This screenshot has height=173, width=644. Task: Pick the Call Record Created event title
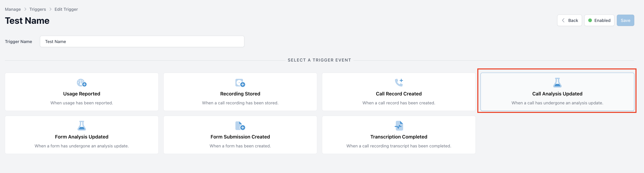399,94
